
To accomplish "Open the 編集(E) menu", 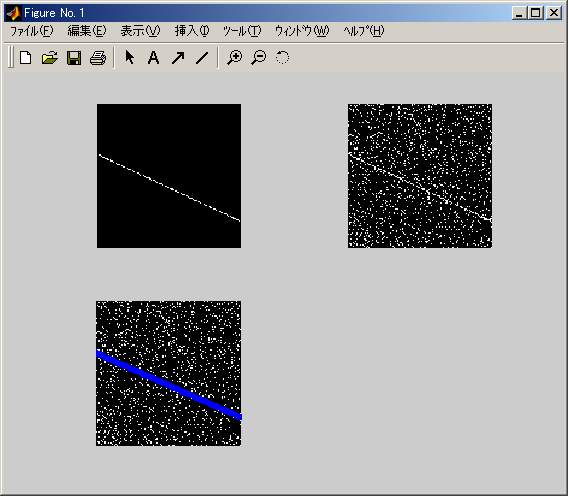I will (87, 31).
